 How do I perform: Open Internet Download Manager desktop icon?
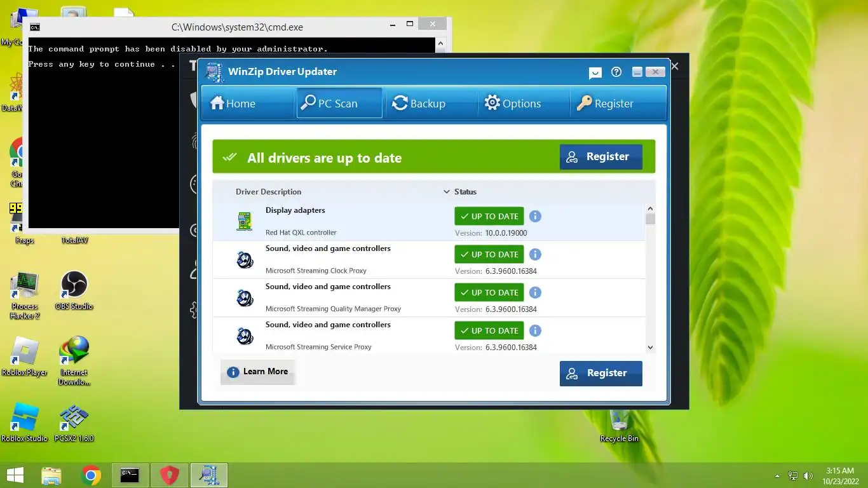pyautogui.click(x=74, y=362)
